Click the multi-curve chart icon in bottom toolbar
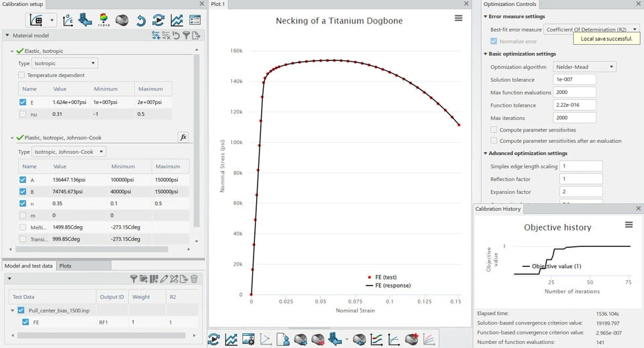 point(429,339)
